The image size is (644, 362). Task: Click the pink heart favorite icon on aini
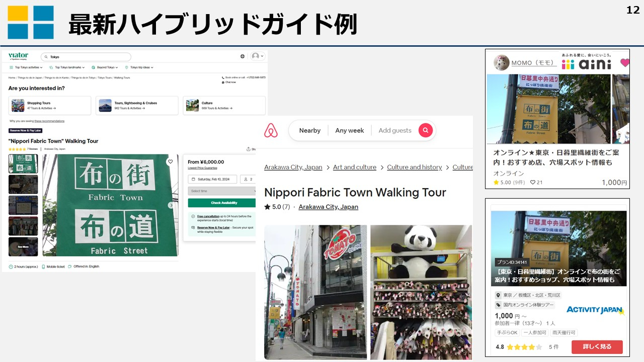[624, 63]
